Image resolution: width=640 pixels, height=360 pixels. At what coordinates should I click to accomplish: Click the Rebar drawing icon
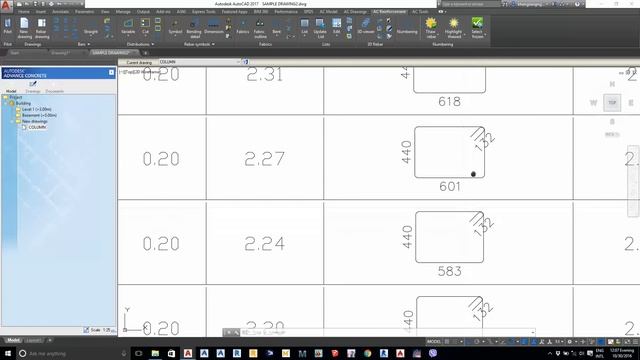41,28
